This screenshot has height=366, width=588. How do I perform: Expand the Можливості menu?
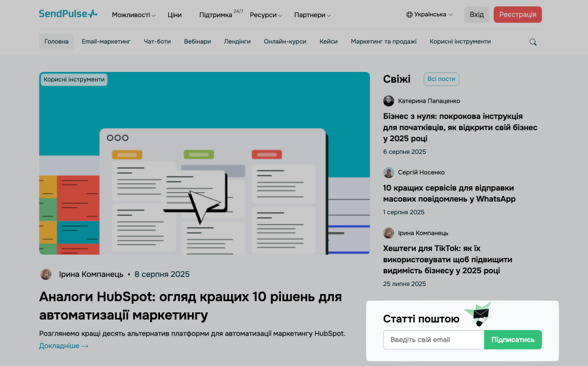tap(133, 15)
